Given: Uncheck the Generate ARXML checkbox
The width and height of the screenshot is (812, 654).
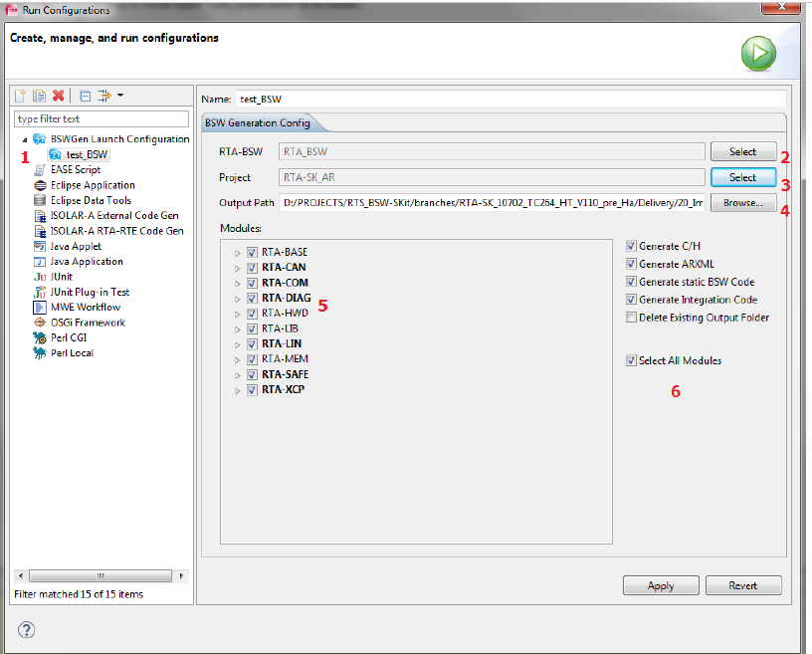Looking at the screenshot, I should pos(632,264).
